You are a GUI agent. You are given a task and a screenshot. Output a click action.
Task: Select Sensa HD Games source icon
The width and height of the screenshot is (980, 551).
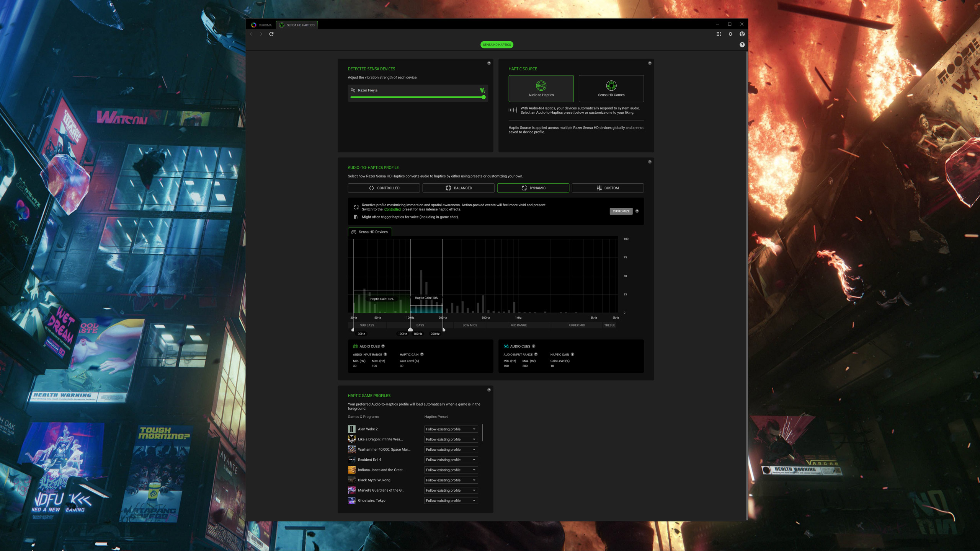point(611,85)
